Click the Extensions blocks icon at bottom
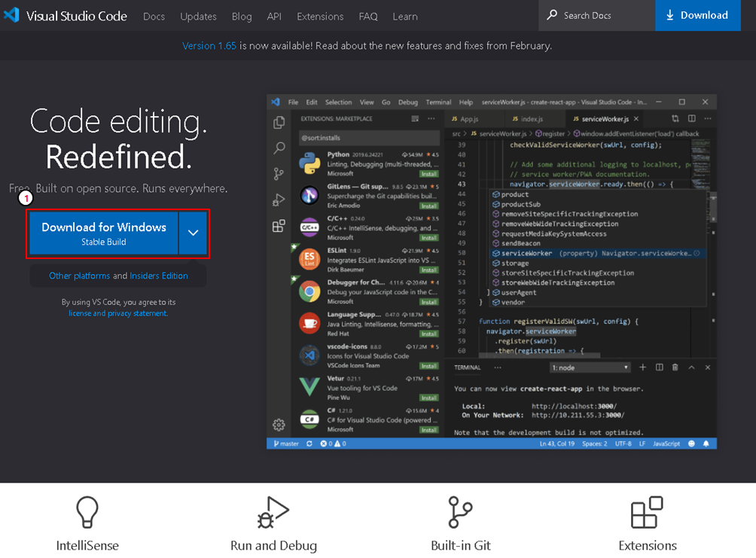Screen dimensions: 756x558 click(647, 512)
